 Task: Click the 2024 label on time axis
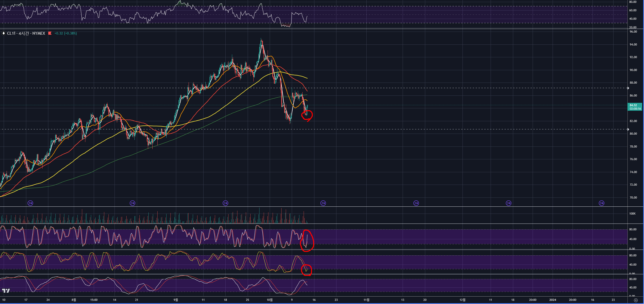pyautogui.click(x=553, y=300)
